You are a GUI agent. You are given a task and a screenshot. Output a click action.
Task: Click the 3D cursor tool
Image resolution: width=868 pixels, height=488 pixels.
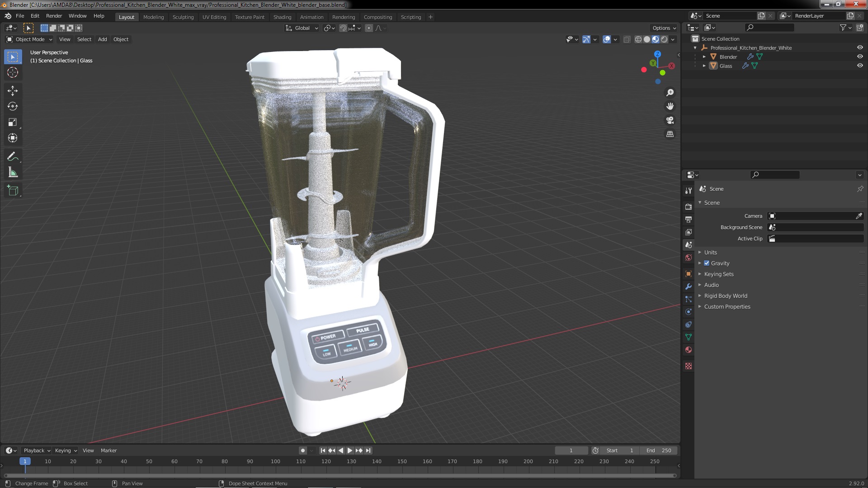13,72
